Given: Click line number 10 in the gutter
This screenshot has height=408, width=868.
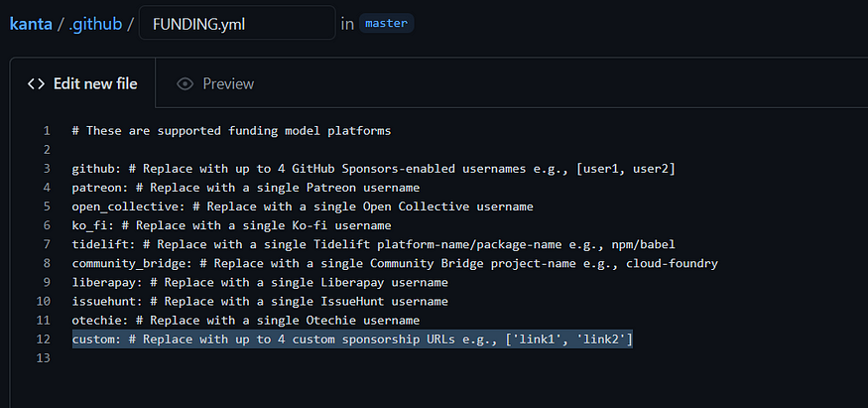Looking at the screenshot, I should click(44, 301).
